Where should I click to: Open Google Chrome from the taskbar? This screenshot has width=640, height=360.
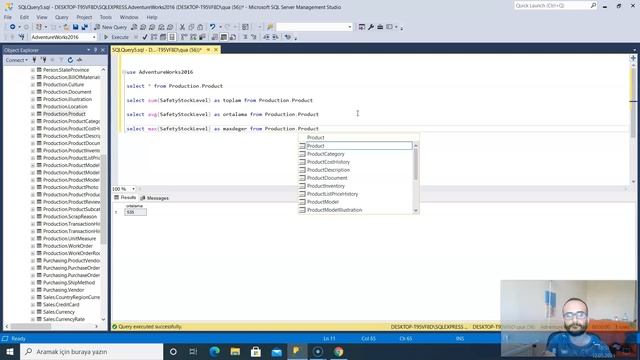click(338, 351)
